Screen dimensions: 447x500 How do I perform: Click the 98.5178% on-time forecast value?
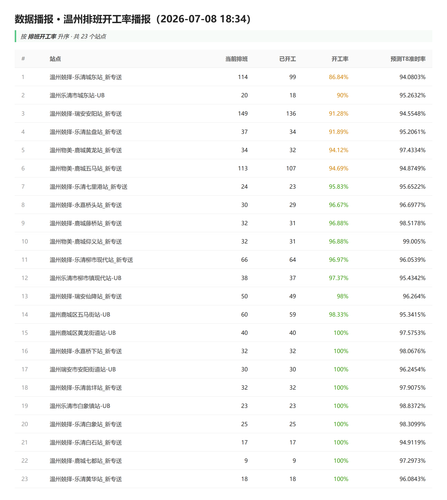point(413,223)
